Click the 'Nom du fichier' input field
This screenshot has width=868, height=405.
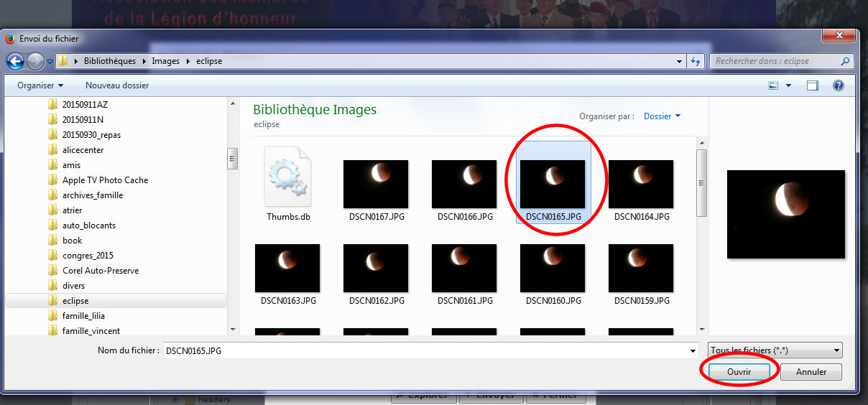pyautogui.click(x=430, y=350)
